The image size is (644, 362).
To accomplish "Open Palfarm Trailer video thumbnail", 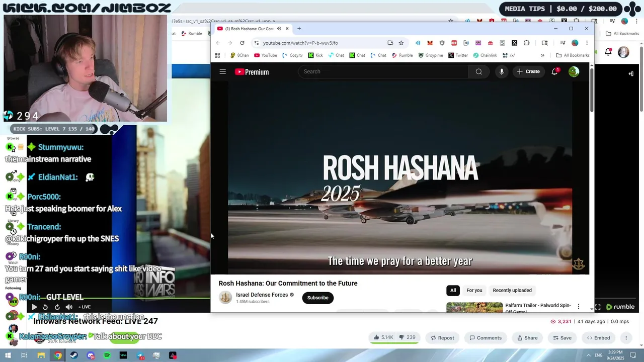I will [x=474, y=307].
